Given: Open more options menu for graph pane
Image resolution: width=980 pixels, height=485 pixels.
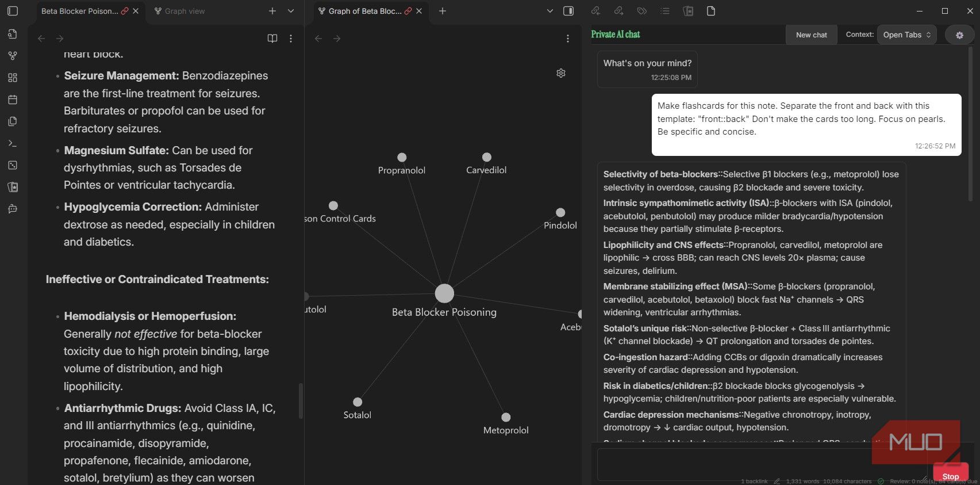Looking at the screenshot, I should (568, 39).
